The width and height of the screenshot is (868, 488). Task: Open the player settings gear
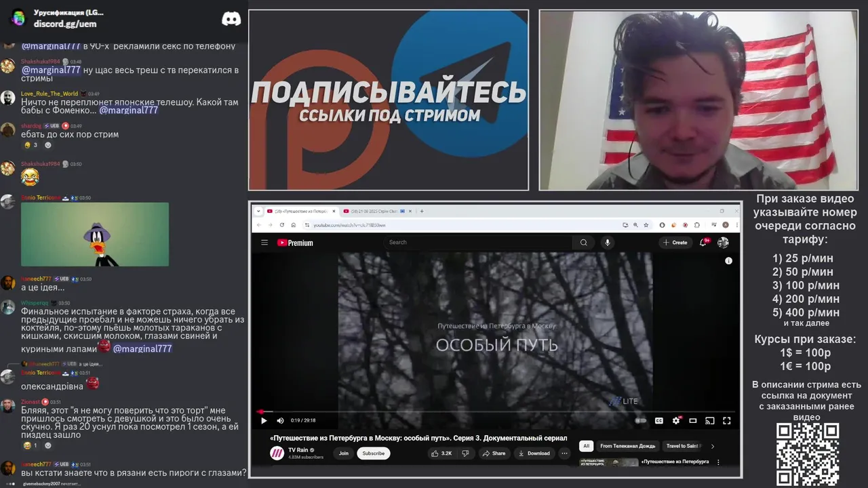(676, 421)
